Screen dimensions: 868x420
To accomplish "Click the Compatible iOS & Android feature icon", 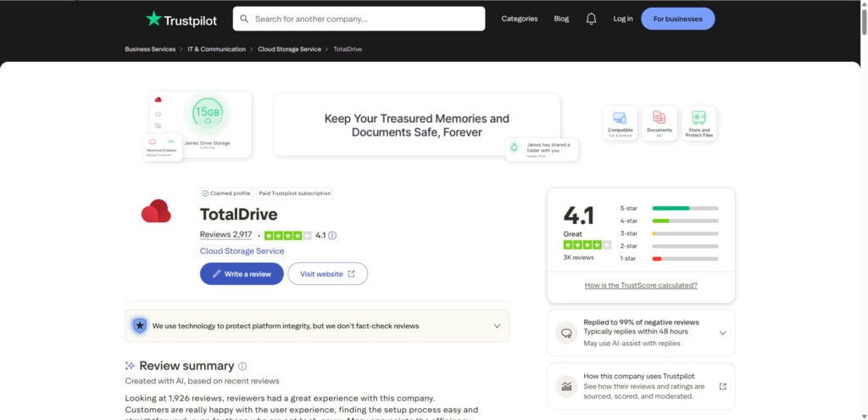I will (620, 123).
